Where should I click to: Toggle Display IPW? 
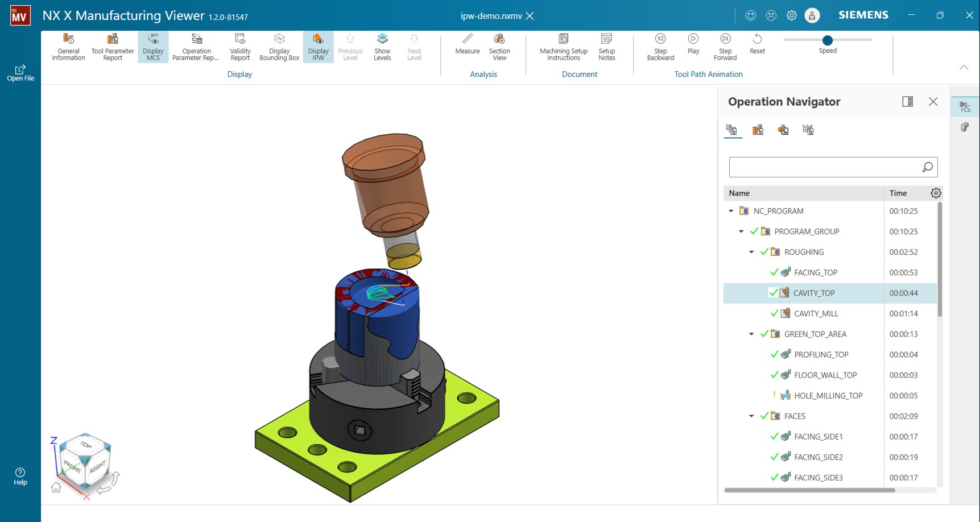(x=319, y=47)
